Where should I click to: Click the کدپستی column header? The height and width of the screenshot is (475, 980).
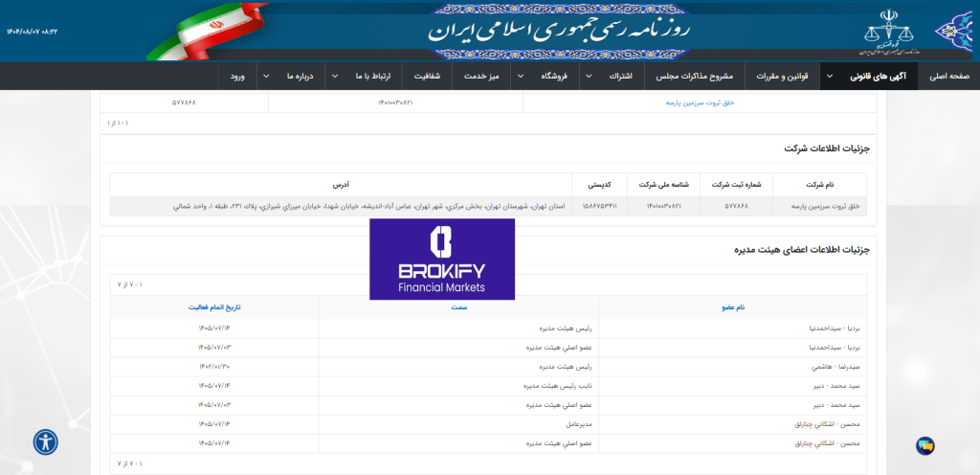[599, 185]
